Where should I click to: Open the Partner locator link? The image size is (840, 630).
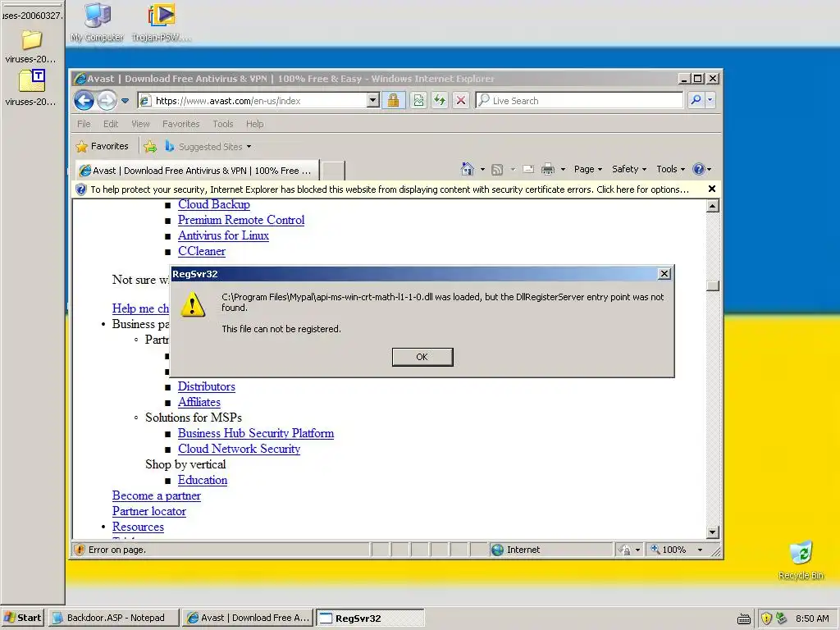point(149,511)
